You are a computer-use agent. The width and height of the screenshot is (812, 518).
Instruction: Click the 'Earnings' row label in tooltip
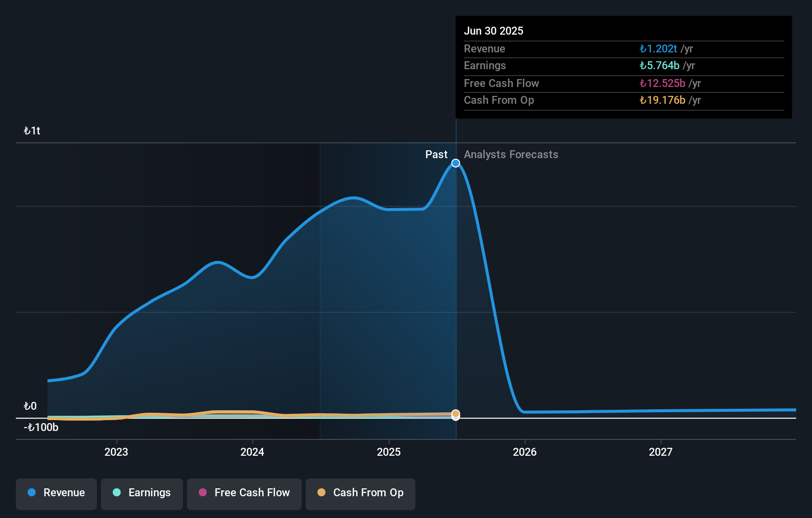pyautogui.click(x=485, y=65)
